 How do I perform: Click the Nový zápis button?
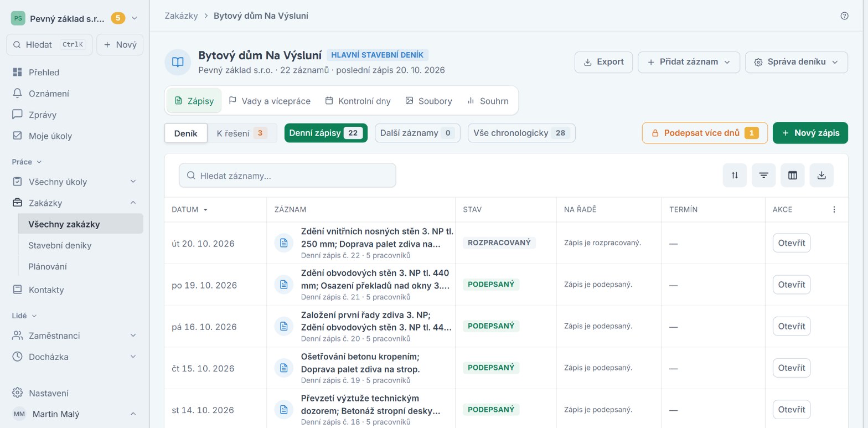click(x=810, y=133)
